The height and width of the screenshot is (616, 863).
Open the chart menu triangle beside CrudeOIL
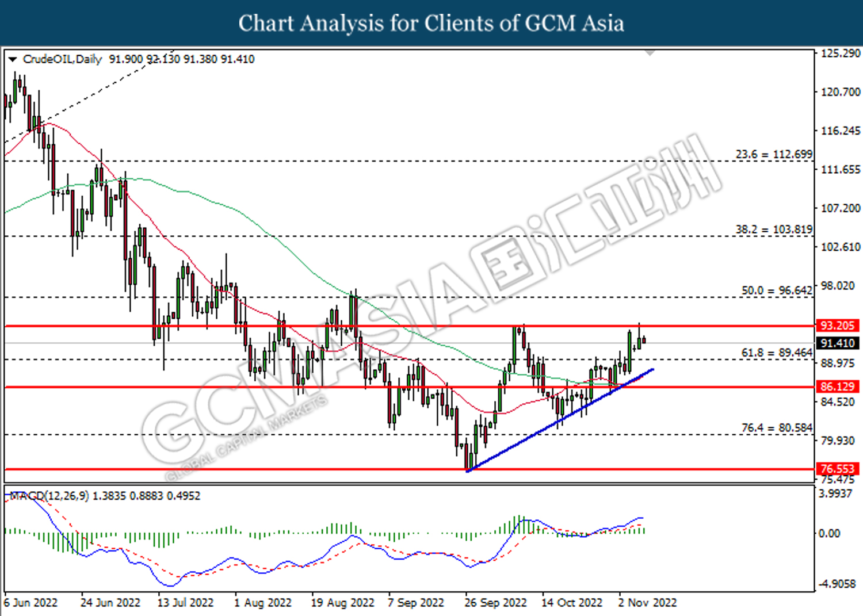pyautogui.click(x=12, y=59)
